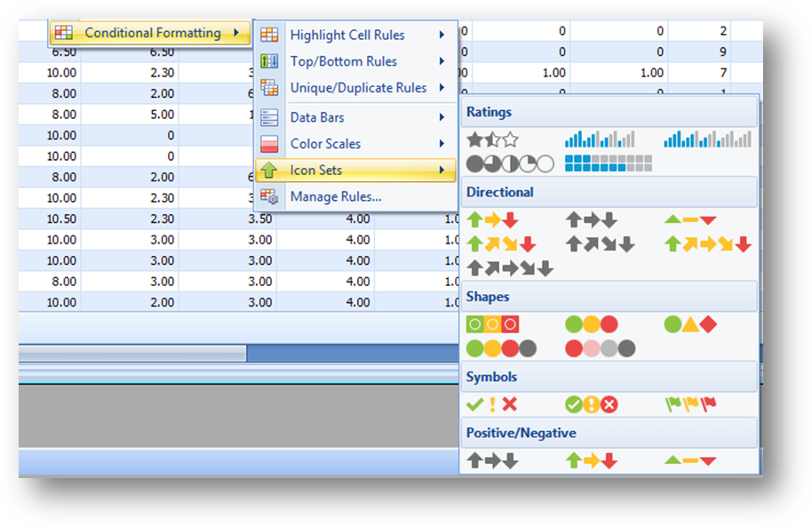The width and height of the screenshot is (812, 527).
Task: Click the Positive/Negative group header
Action: point(609,433)
